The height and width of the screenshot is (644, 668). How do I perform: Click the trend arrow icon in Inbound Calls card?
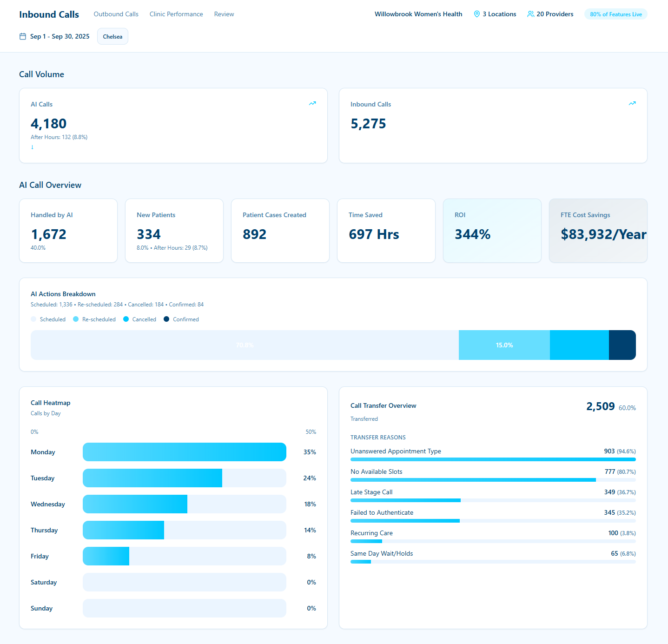point(632,103)
